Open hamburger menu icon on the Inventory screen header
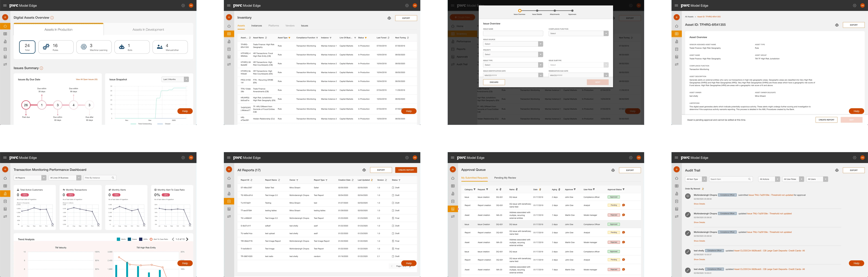Image resolution: width=868 pixels, height=277 pixels. tap(228, 5)
